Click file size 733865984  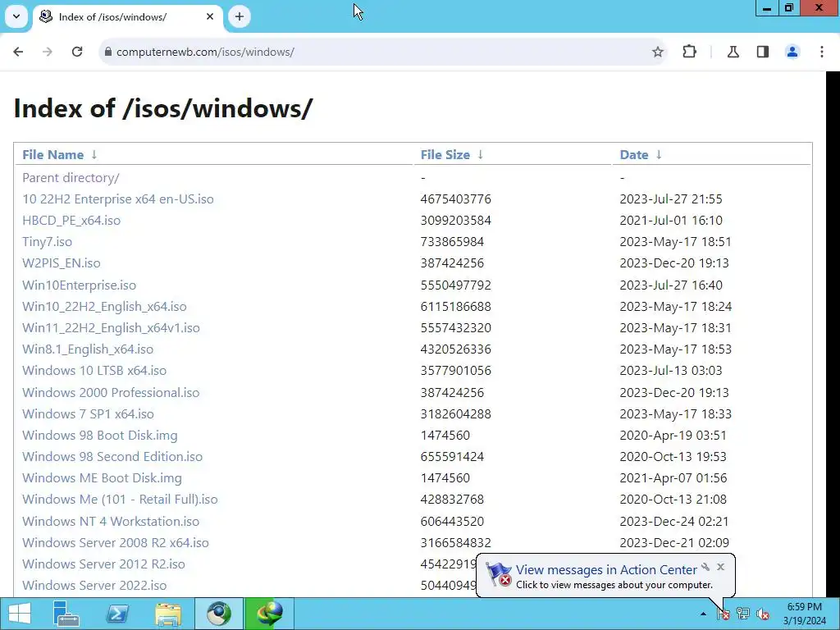(x=452, y=242)
